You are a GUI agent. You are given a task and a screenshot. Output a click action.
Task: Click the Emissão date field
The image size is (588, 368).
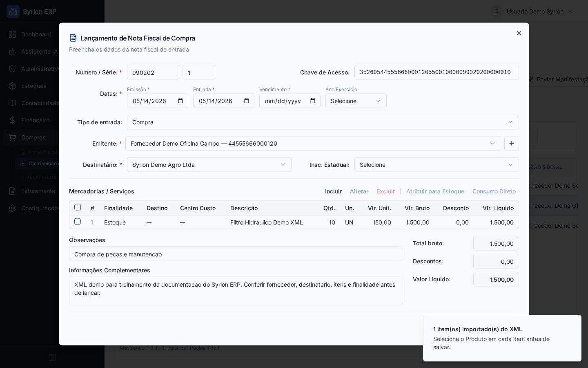(x=158, y=101)
